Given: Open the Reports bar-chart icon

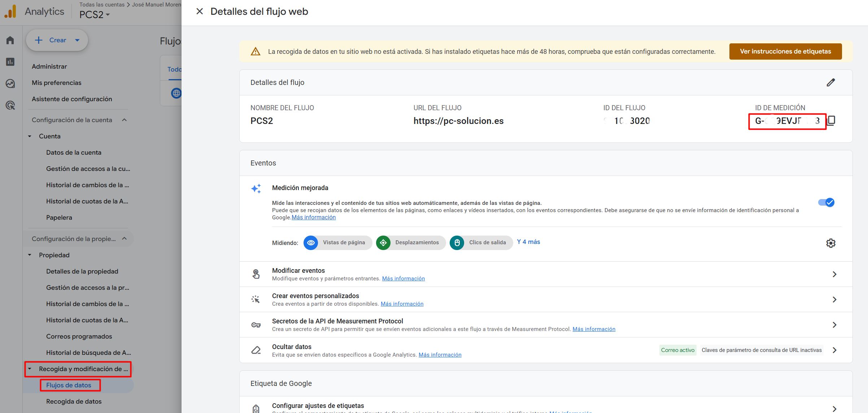Looking at the screenshot, I should point(10,62).
